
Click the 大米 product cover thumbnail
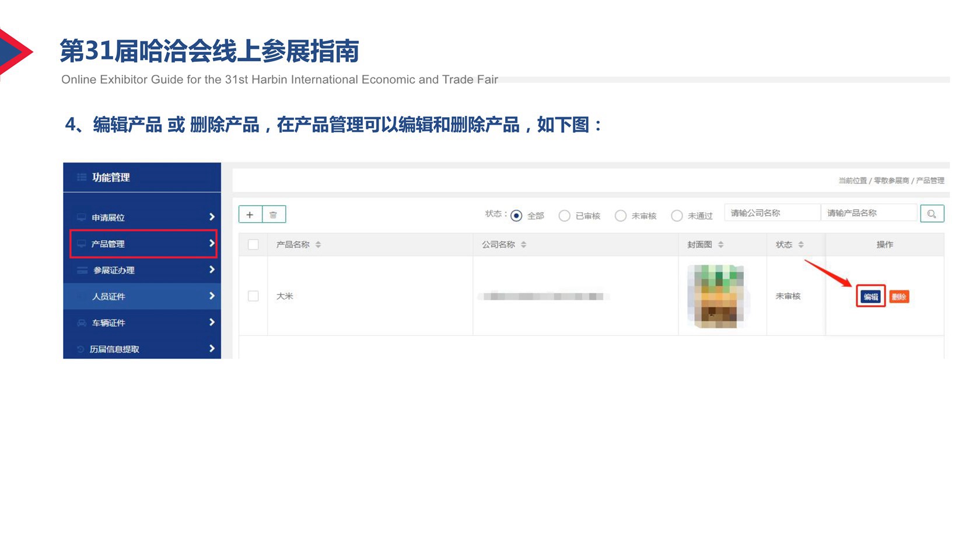716,296
